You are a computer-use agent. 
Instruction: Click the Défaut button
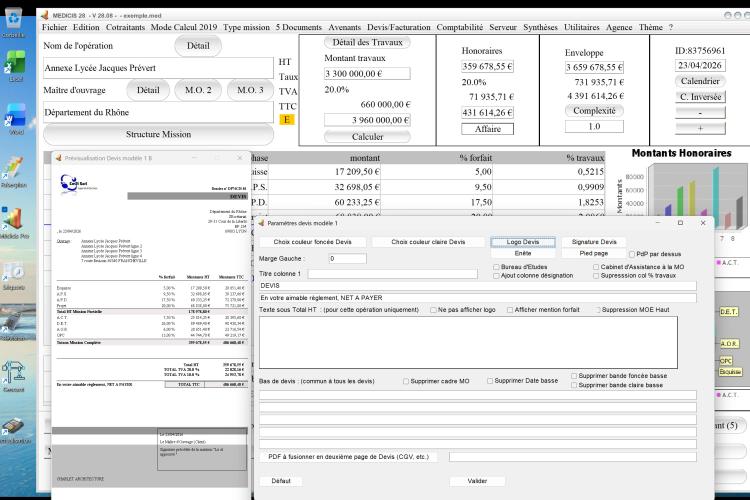[281, 481]
